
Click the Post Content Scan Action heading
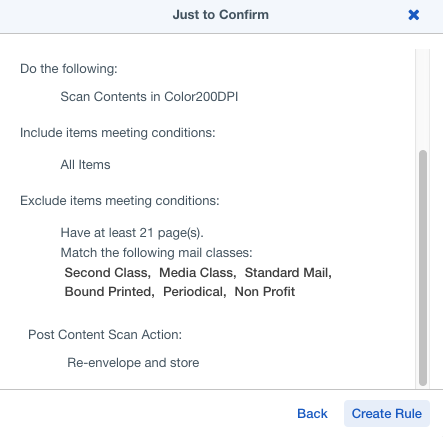105,335
